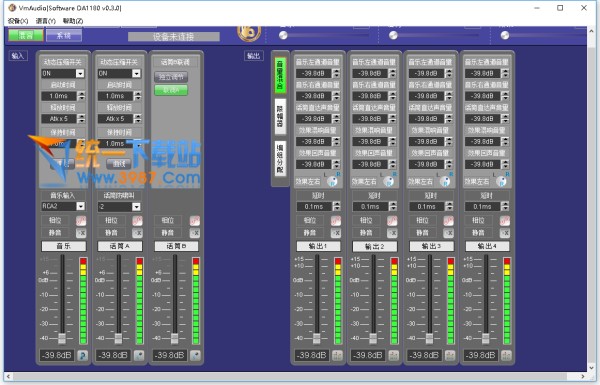The width and height of the screenshot is (600, 385).
Task: Click the 输出1 延时 0.1ms field
Action: 314,207
